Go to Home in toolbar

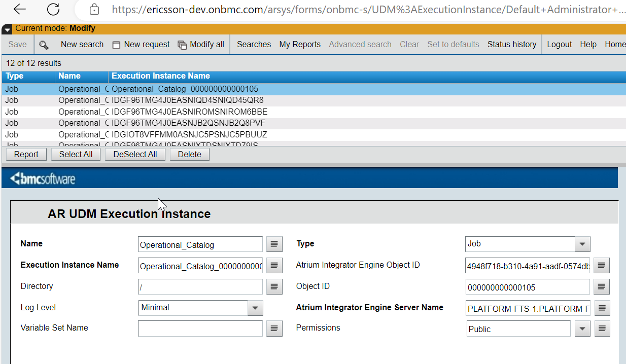[x=615, y=45]
